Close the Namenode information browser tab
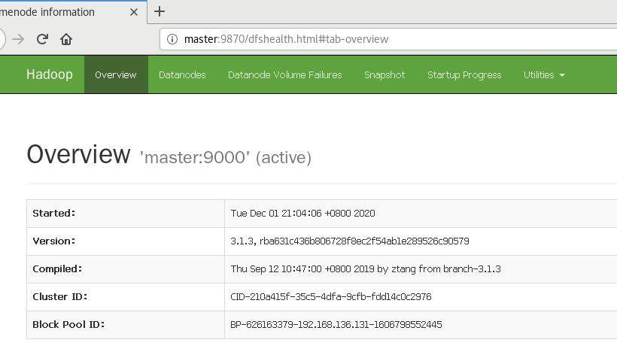 134,12
